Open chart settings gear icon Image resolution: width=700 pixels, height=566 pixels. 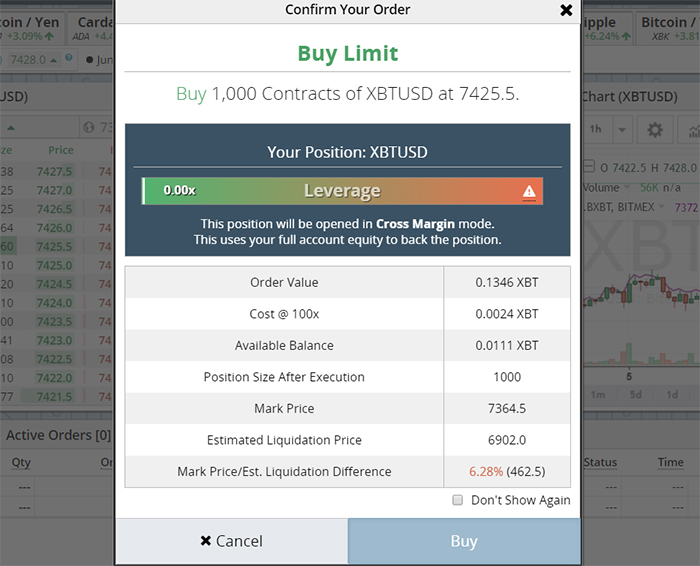coord(655,130)
